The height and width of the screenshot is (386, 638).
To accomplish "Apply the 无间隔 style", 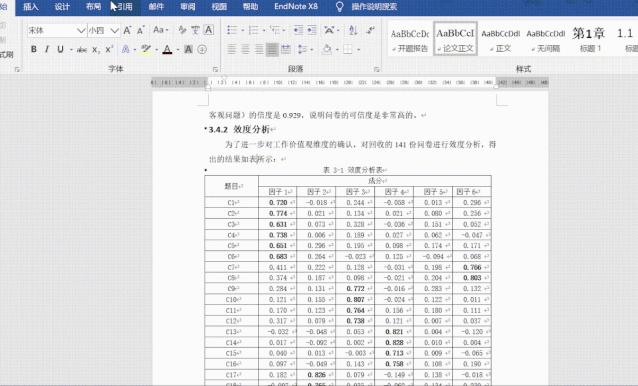I will click(x=546, y=39).
